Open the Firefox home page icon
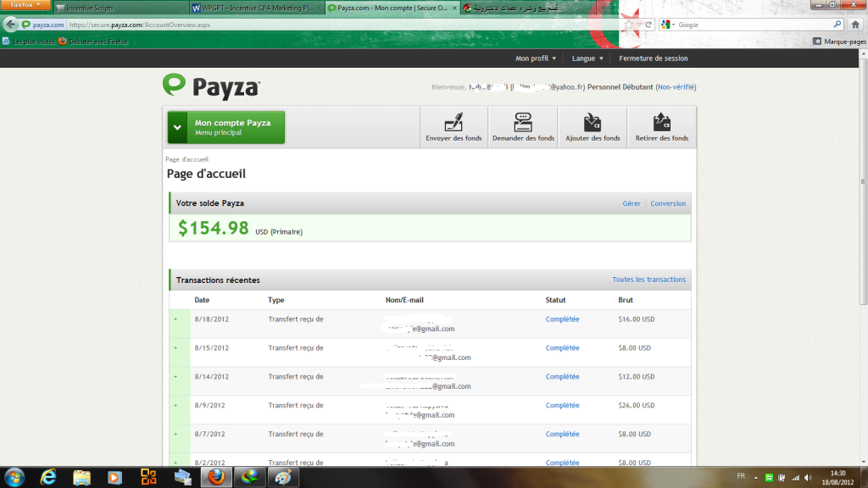This screenshot has height=488, width=868. (855, 25)
